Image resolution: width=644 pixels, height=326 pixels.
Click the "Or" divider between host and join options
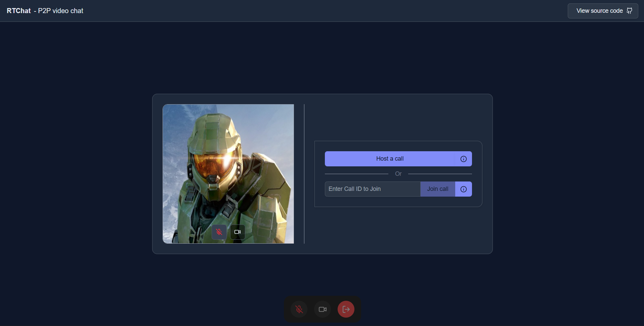click(x=398, y=174)
